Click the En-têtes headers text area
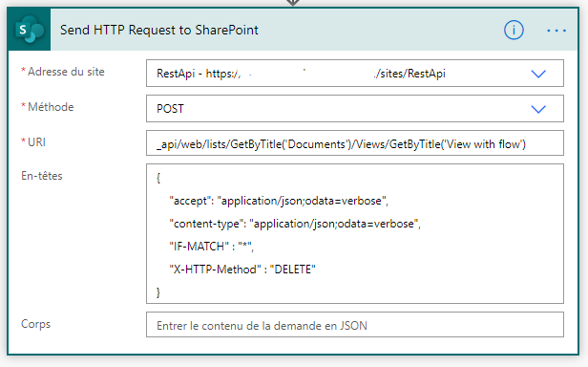588x367 pixels. (x=355, y=233)
